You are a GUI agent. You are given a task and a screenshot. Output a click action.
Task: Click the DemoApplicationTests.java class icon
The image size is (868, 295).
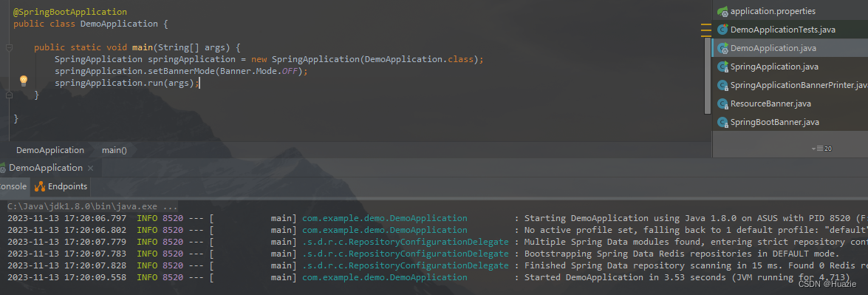point(722,30)
